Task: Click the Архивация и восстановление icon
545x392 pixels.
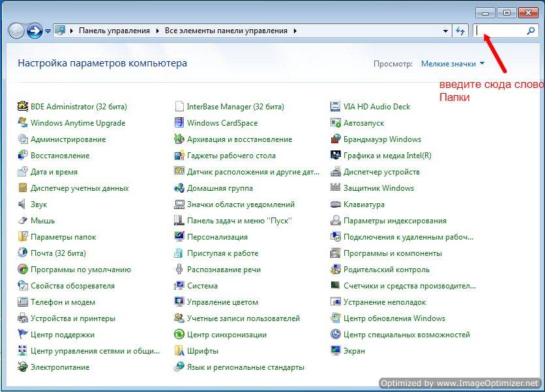Action: [179, 139]
